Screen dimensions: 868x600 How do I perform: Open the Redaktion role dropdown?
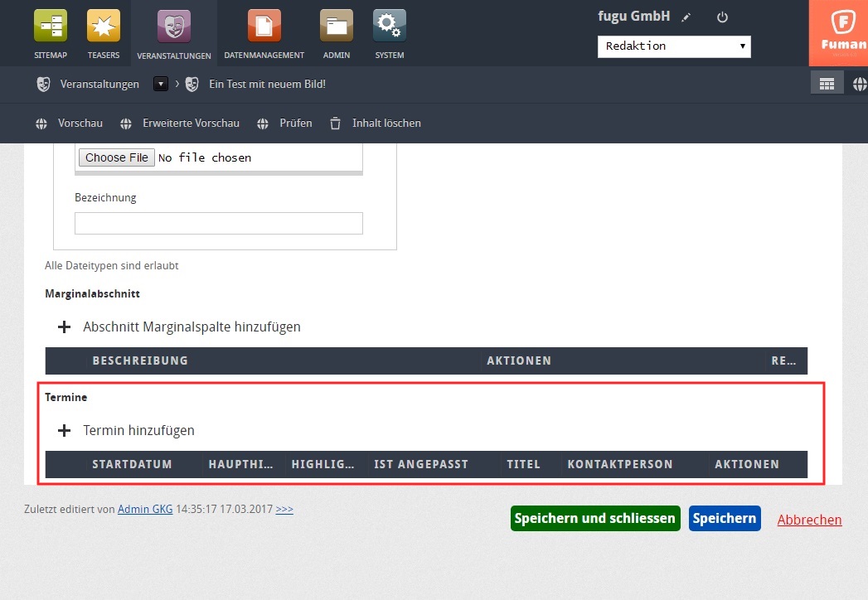674,46
